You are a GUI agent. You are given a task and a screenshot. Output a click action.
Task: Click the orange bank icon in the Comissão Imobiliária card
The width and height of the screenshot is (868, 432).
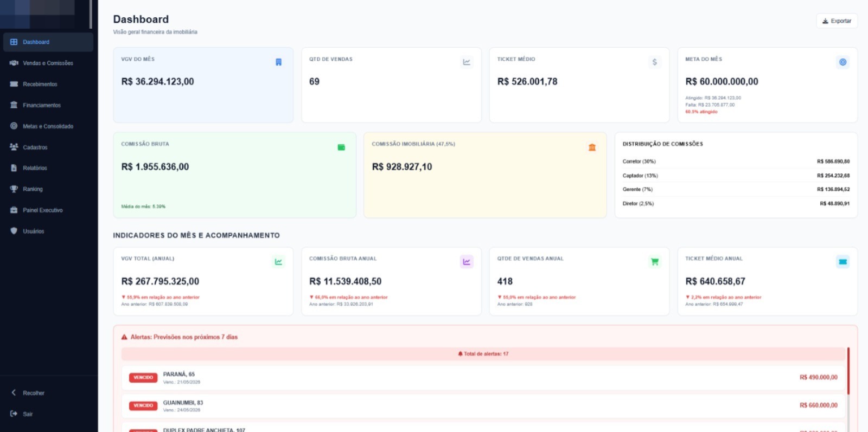click(592, 147)
